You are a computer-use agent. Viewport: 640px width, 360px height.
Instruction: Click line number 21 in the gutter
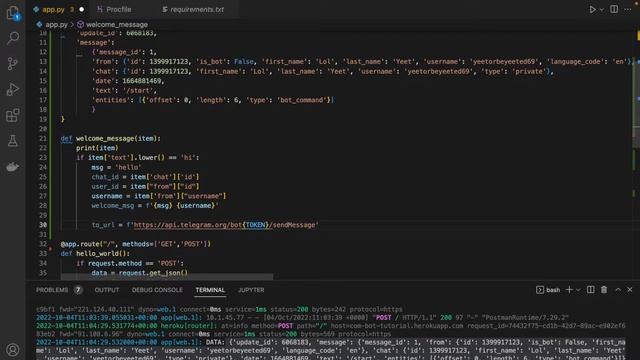[x=43, y=138]
